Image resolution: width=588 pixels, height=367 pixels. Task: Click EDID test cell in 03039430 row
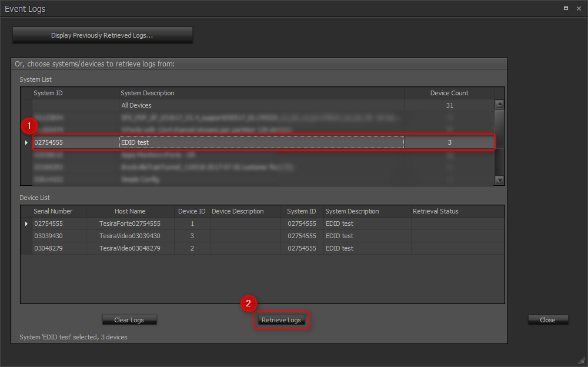click(367, 236)
